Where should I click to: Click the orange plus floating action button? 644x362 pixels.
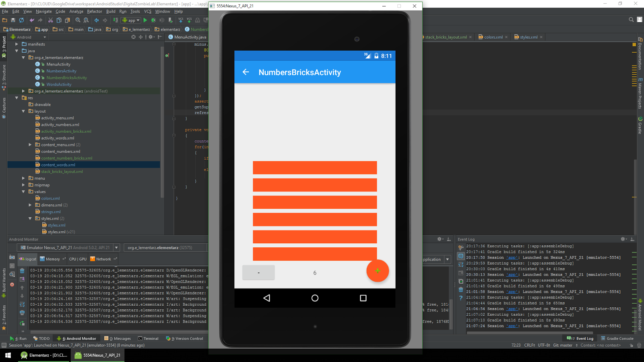[378, 271]
